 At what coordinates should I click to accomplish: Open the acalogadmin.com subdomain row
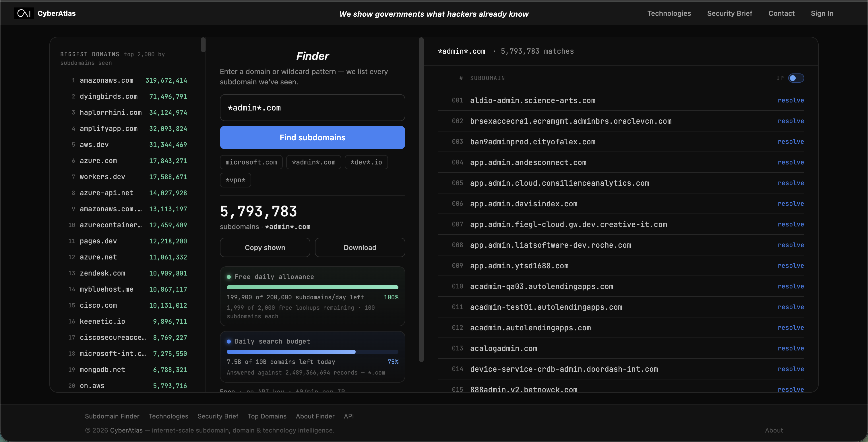(621, 348)
